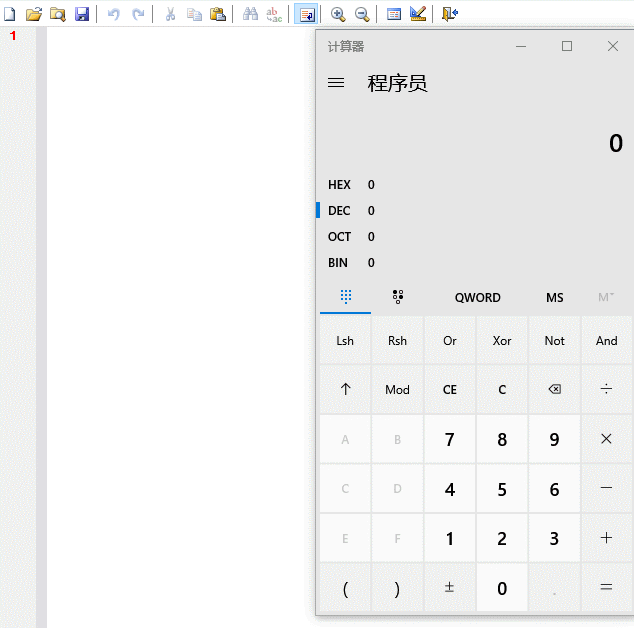Select the OCT number base
This screenshot has width=634, height=628.
tap(340, 237)
